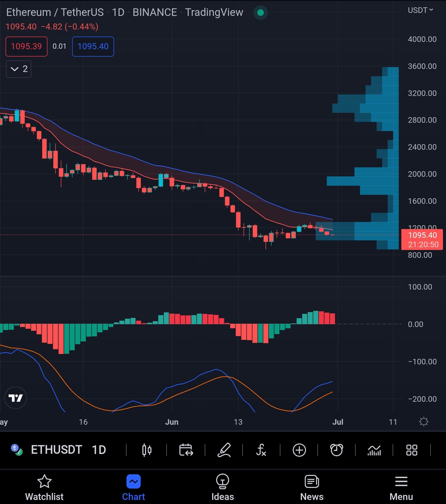This screenshot has width=446, height=504.
Task: Open the Watchlist tab
Action: [x=44, y=487]
